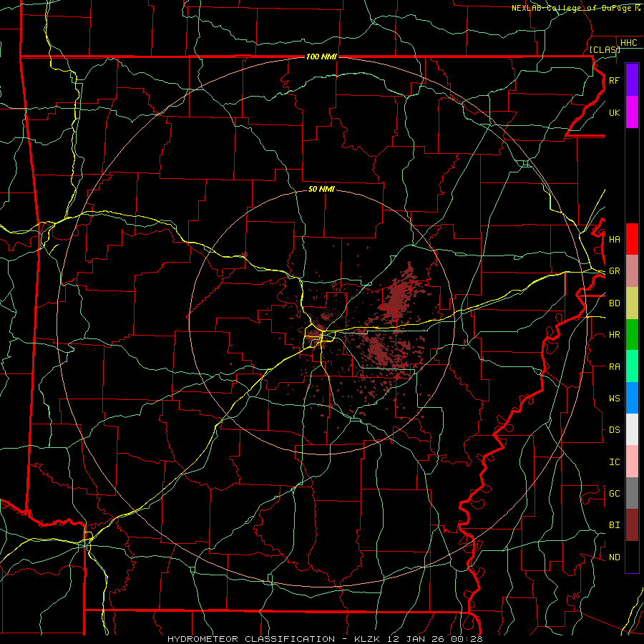Select the blue WS wet snow swatch
The image size is (644, 644).
[632, 398]
